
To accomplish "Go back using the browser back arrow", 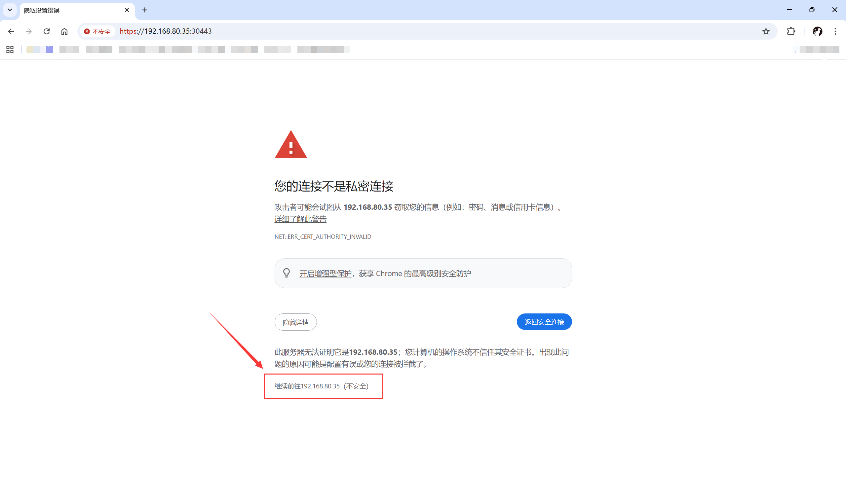I will (x=11, y=31).
